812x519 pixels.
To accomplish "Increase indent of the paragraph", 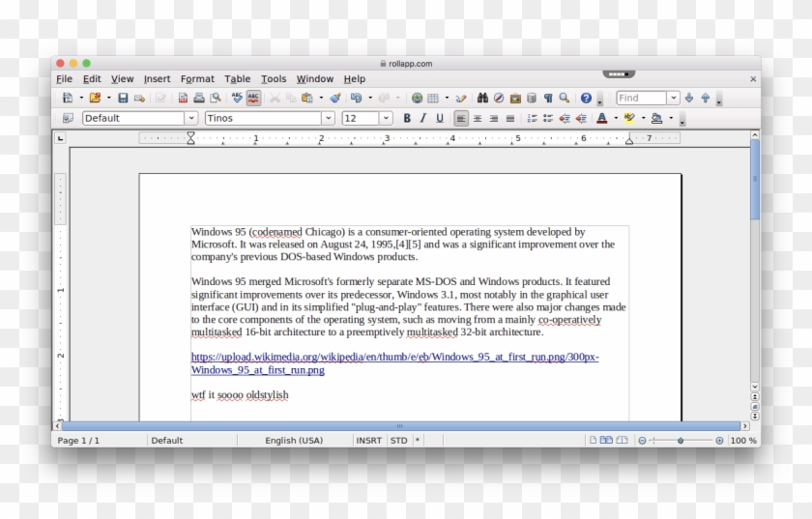I will coord(581,118).
